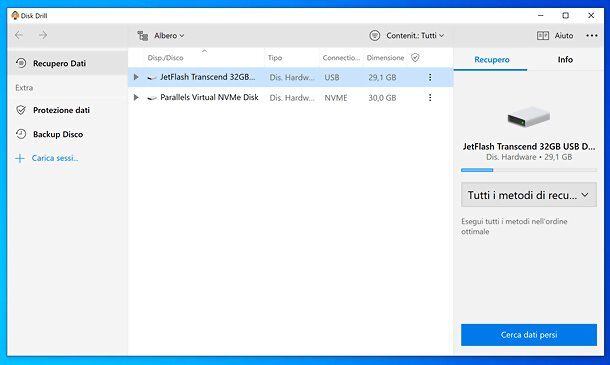The width and height of the screenshot is (610, 365).
Task: Open the JetFlash Transcend row options menu
Action: coord(430,77)
